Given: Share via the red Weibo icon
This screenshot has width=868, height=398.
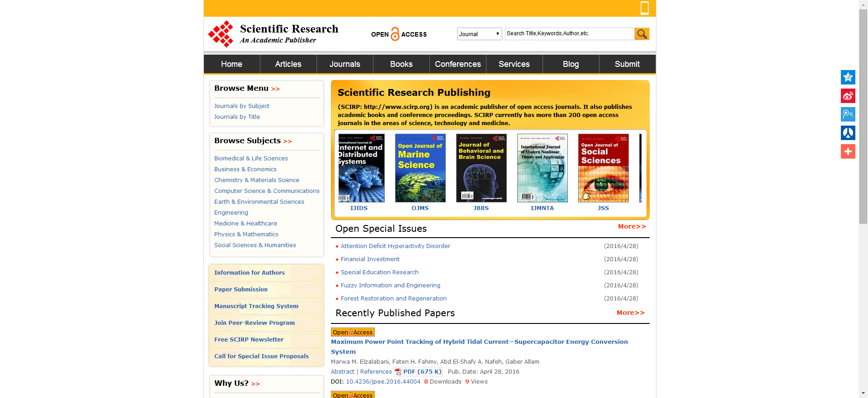Looking at the screenshot, I should pos(848,96).
